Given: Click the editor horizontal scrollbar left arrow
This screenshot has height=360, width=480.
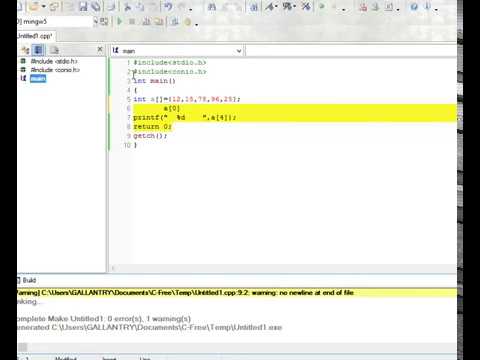Looking at the screenshot, I should [113, 268].
